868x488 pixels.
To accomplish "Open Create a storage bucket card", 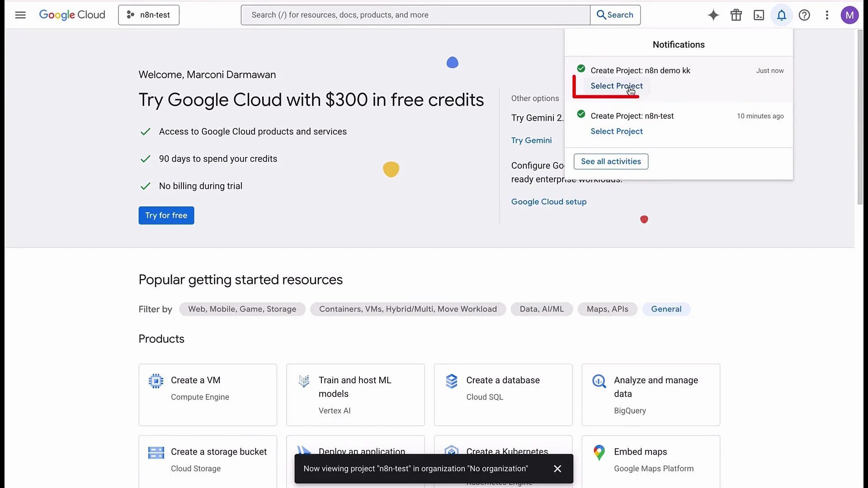I will [x=208, y=462].
